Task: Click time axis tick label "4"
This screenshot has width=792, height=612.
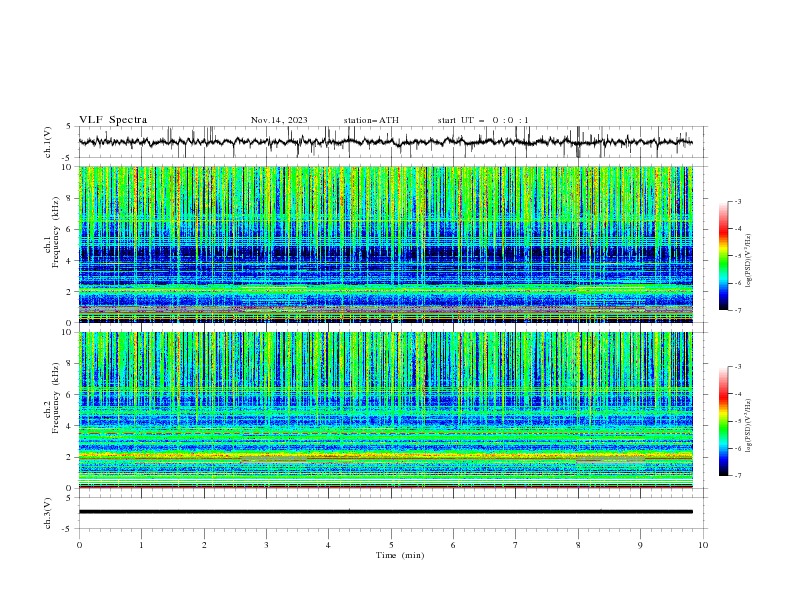Action: click(x=328, y=545)
